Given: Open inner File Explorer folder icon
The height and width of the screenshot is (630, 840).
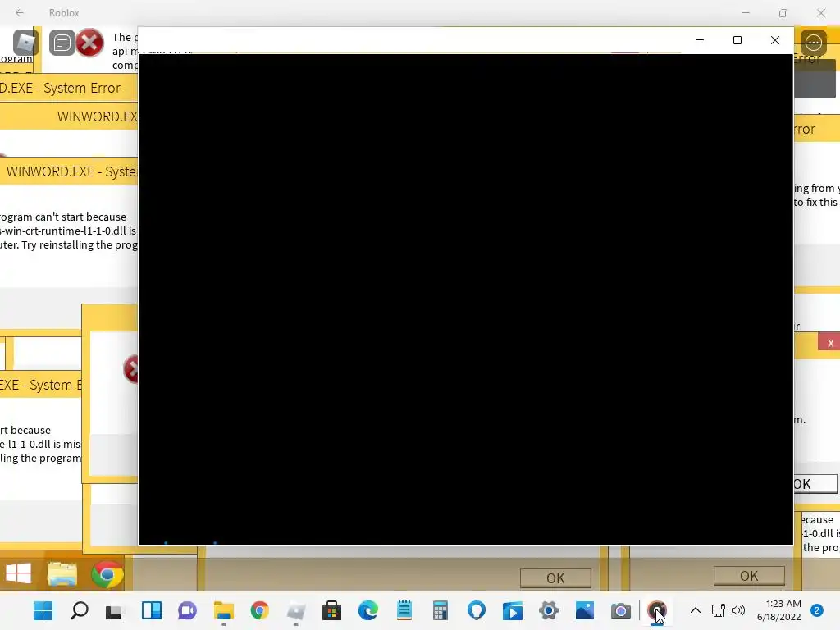Looking at the screenshot, I should coord(62,573).
